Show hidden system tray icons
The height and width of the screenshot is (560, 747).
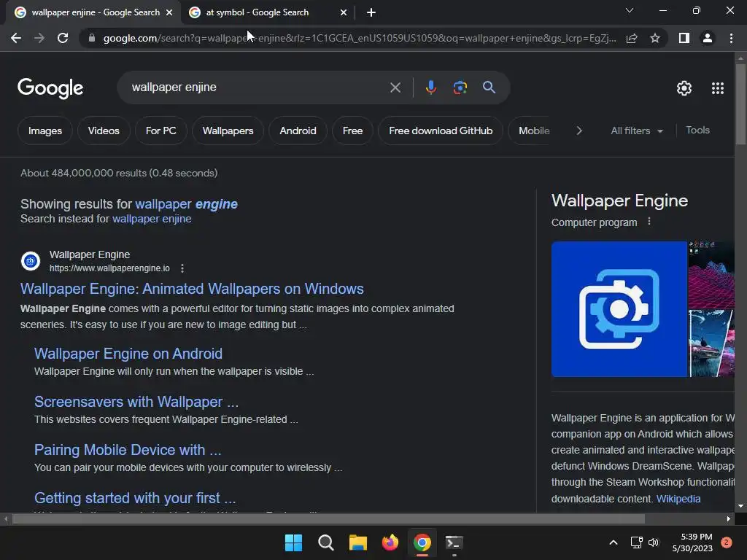(x=614, y=542)
